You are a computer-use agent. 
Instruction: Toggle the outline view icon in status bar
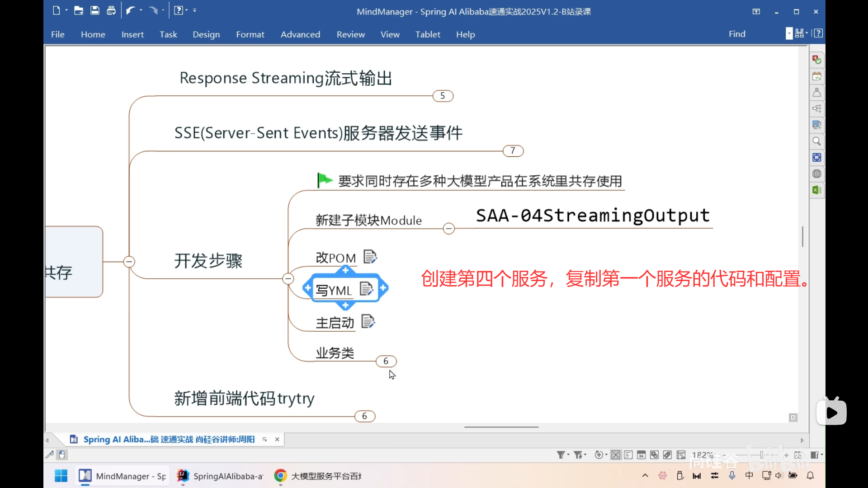coord(628,455)
